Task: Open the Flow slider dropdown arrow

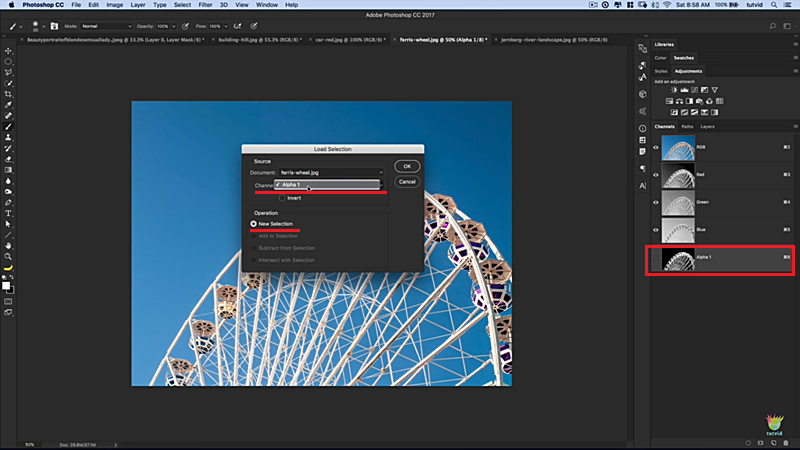Action: [226, 26]
